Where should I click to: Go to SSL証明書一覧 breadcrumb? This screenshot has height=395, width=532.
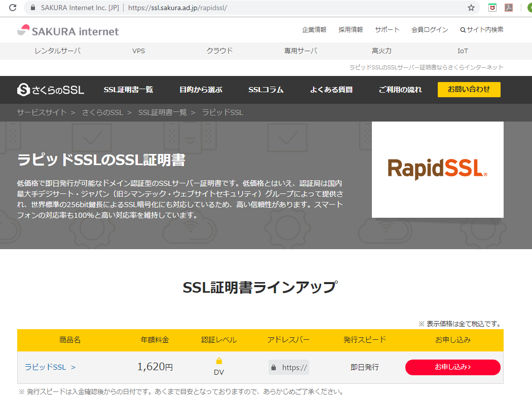pos(163,112)
